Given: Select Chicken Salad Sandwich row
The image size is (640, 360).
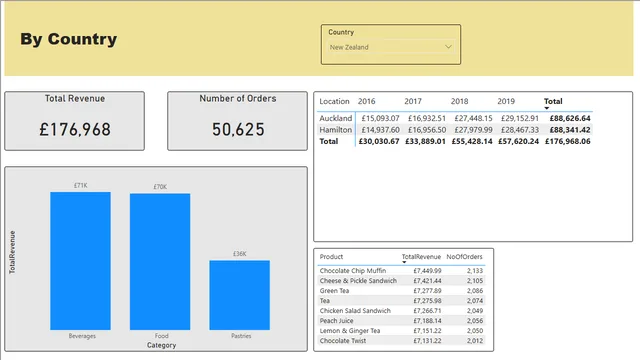Looking at the screenshot, I should point(401,311).
